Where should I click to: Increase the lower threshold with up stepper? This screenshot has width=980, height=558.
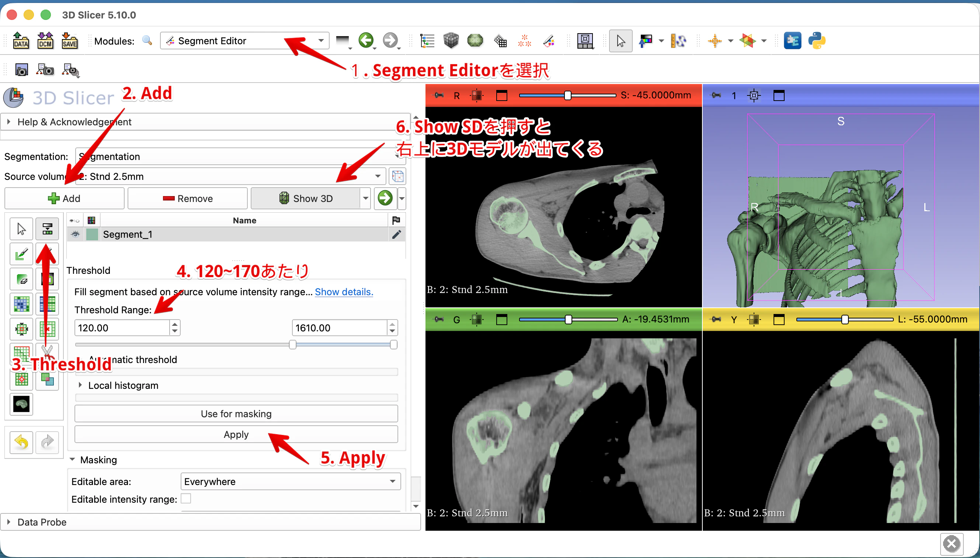(x=175, y=324)
